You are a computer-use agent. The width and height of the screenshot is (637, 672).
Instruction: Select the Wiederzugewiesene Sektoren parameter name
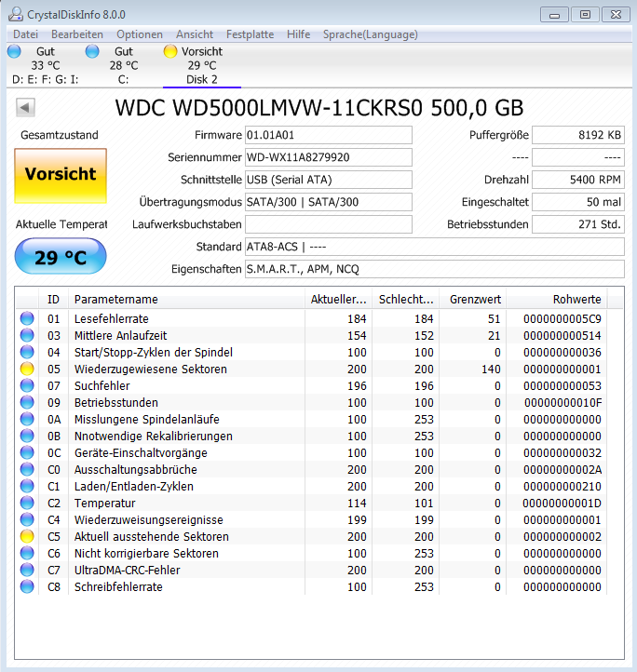pos(151,369)
